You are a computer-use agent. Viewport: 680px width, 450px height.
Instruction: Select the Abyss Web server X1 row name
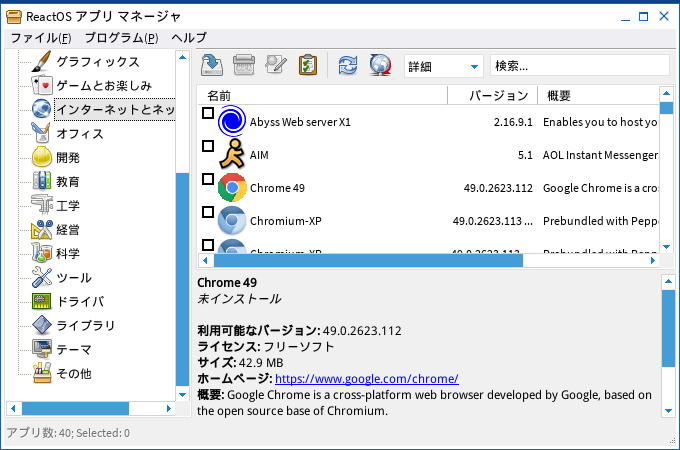click(x=300, y=122)
